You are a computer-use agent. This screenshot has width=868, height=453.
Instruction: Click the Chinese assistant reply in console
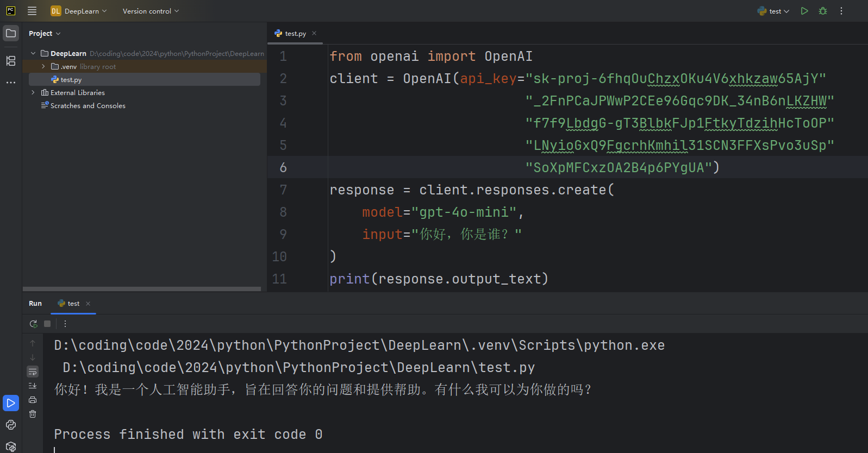pos(323,389)
